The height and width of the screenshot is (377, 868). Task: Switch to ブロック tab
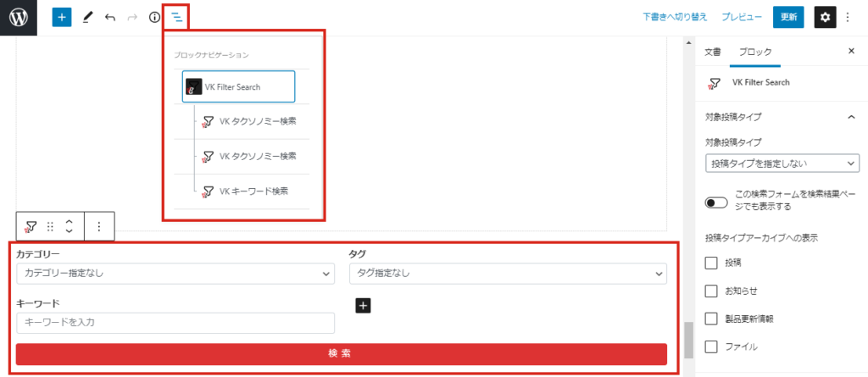pos(755,52)
